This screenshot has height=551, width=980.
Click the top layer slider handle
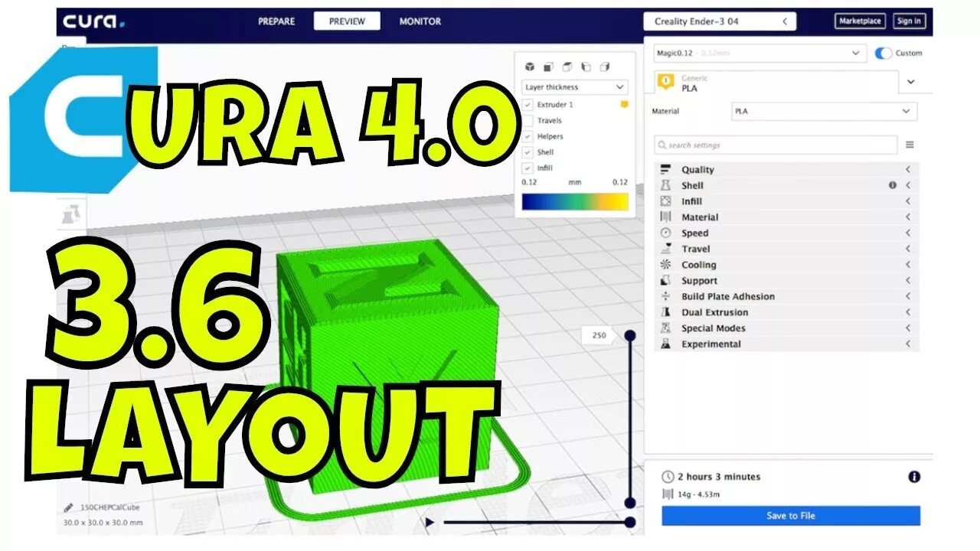[x=630, y=335]
